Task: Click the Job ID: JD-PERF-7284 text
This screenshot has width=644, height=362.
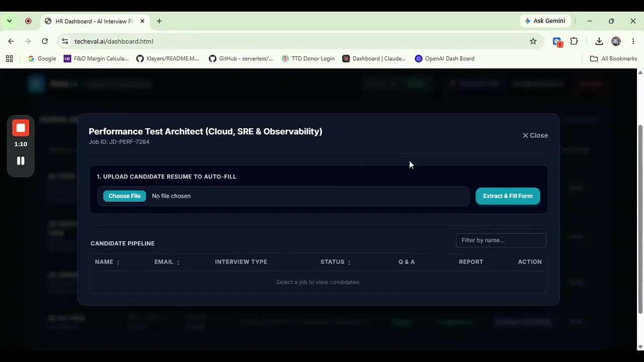Action: coord(119,142)
